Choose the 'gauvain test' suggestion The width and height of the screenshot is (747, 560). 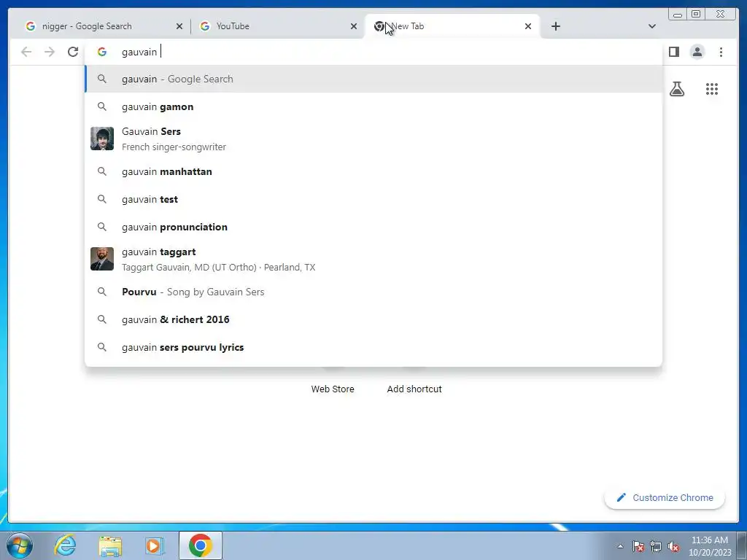(x=373, y=199)
